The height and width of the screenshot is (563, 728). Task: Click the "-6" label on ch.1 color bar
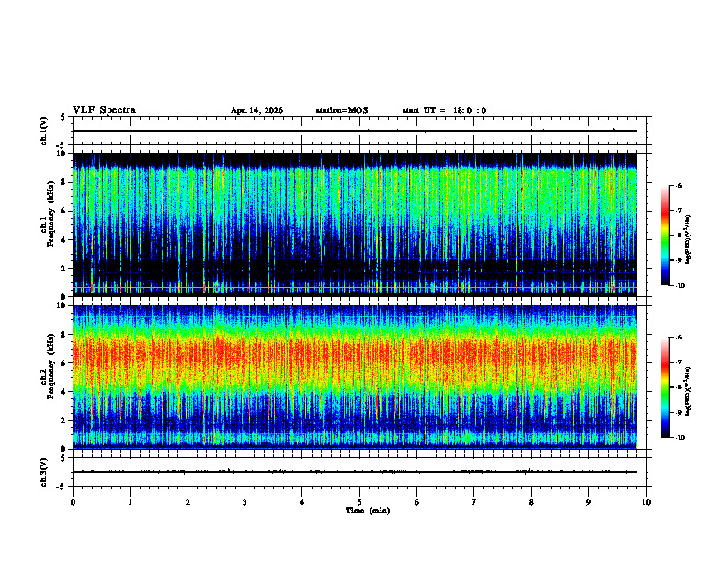point(678,185)
